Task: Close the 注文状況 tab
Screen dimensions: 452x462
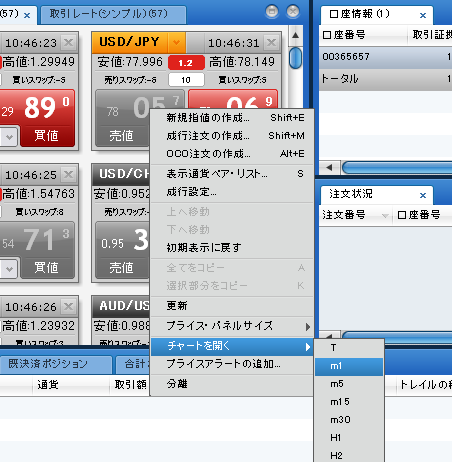Action: coord(423,195)
